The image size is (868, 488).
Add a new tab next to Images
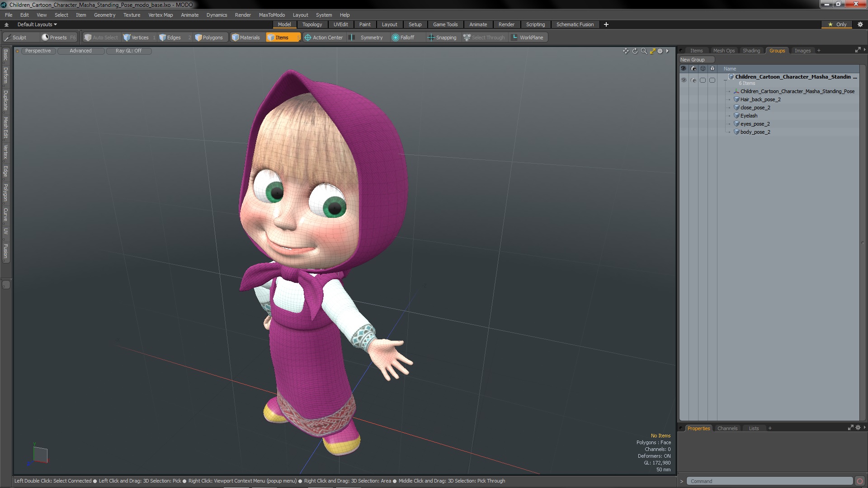819,51
